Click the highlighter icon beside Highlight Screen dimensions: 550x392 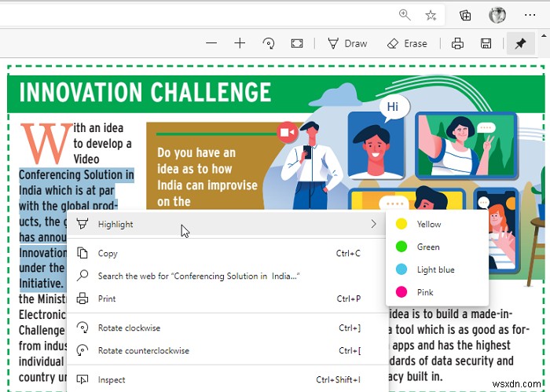[82, 224]
